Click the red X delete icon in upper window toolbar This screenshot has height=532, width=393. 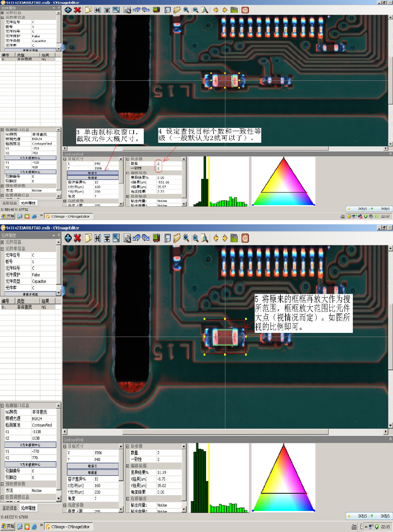coord(77,10)
